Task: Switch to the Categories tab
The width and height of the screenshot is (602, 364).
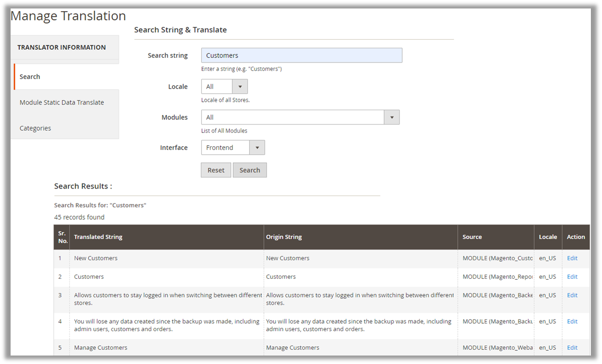Action: pyautogui.click(x=36, y=128)
